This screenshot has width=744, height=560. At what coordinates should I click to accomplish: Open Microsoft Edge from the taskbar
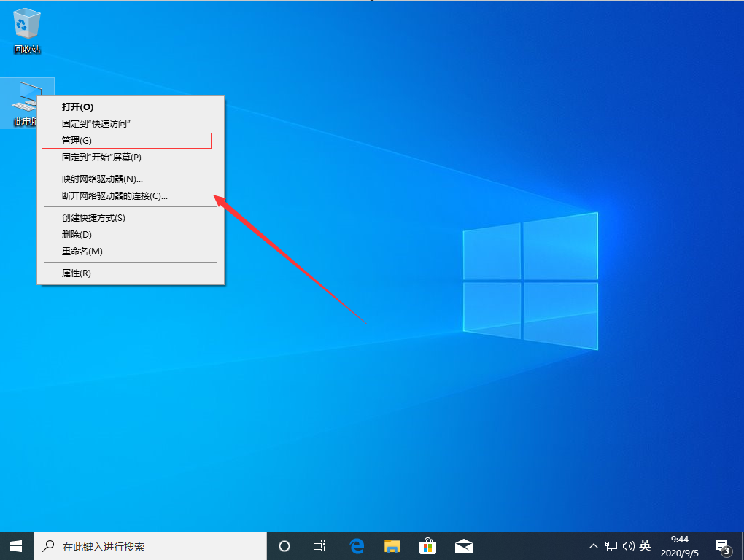(357, 545)
